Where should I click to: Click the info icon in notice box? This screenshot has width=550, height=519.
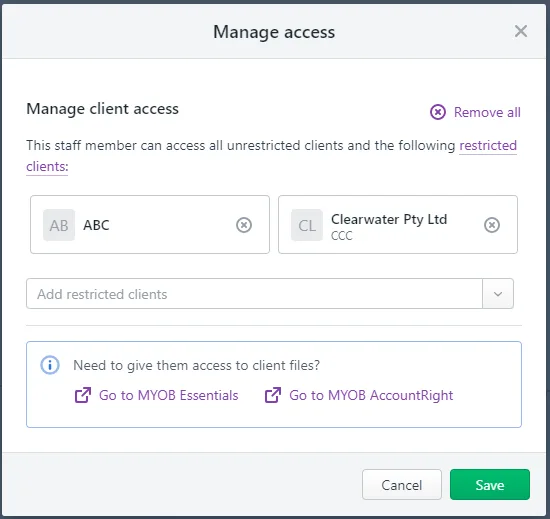50,365
